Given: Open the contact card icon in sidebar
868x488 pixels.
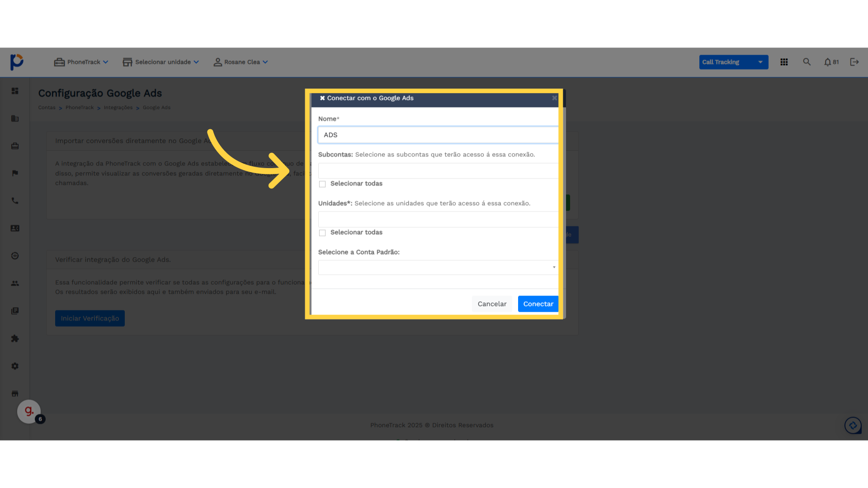Looking at the screenshot, I should (15, 228).
